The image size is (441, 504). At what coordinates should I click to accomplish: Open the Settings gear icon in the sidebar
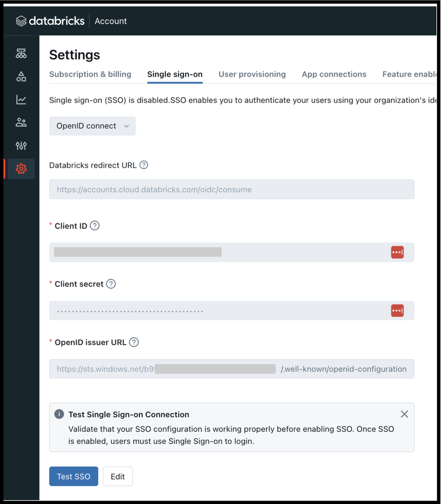tap(21, 169)
